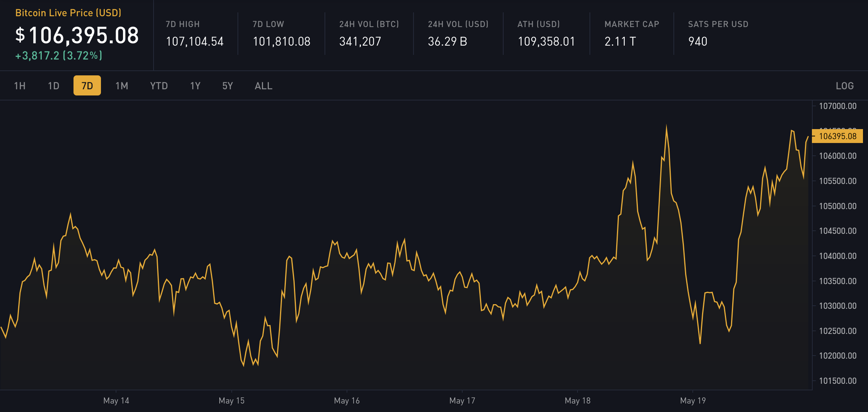The image size is (868, 412).
Task: Click the 107000.00 price axis label
Action: tap(838, 106)
